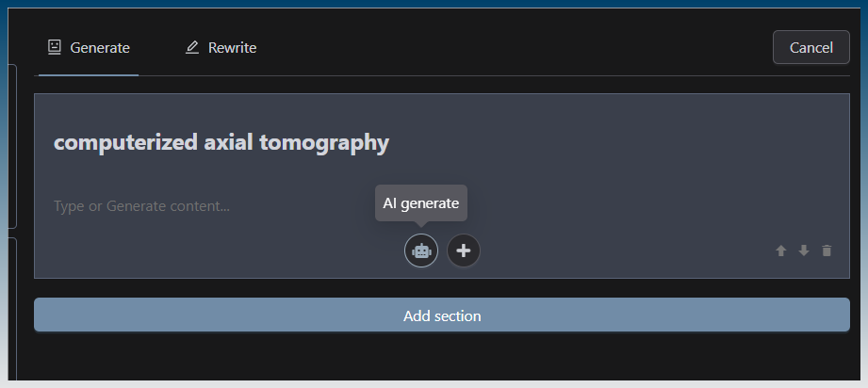
Task: Click the blue underline beneath the Generate tab
Action: pos(88,74)
